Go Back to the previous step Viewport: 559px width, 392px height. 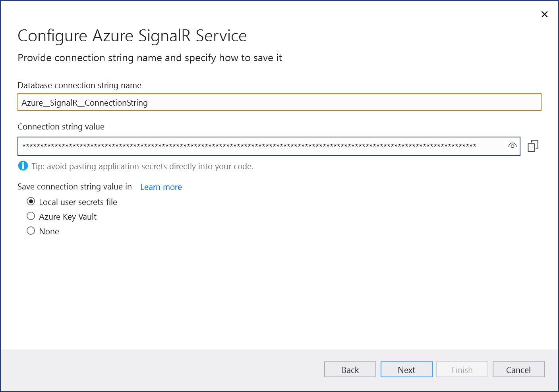350,369
